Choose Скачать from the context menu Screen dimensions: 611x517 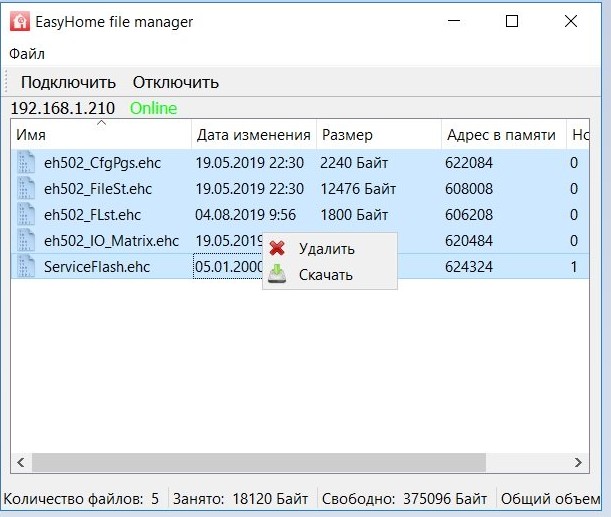pyautogui.click(x=325, y=274)
